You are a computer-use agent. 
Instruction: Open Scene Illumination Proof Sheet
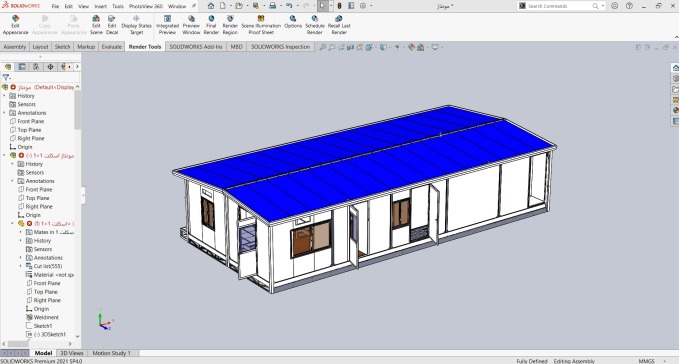coord(261,25)
